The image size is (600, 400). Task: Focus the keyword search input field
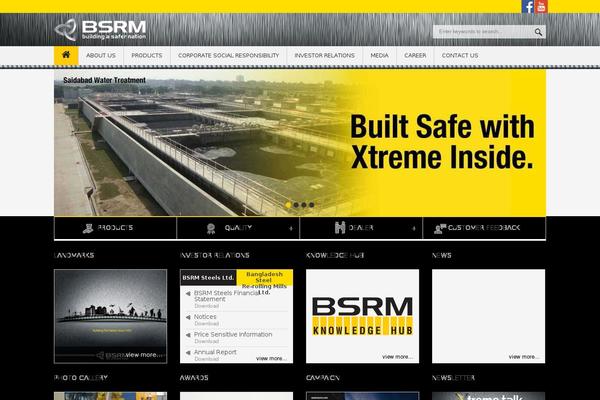point(484,32)
